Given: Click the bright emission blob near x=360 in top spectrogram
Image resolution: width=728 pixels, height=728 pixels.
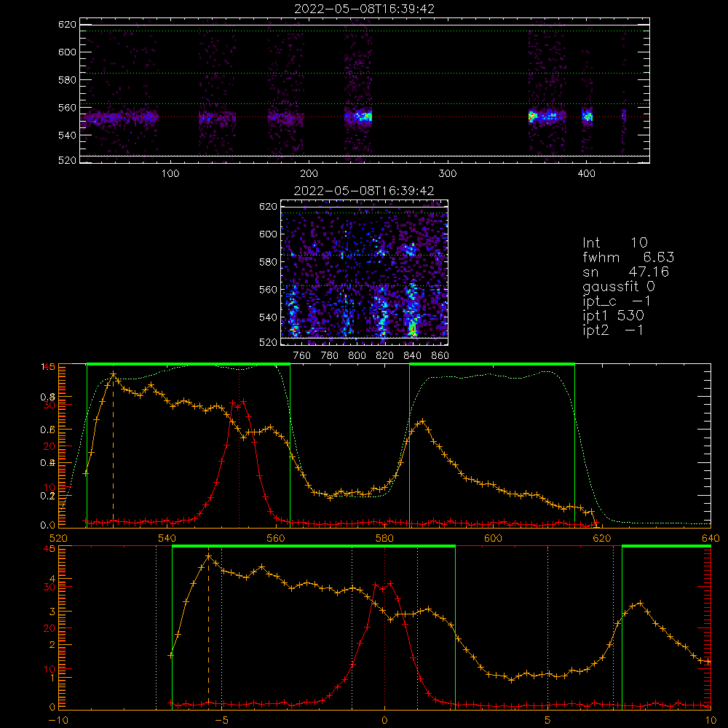Looking at the screenshot, I should [533, 116].
